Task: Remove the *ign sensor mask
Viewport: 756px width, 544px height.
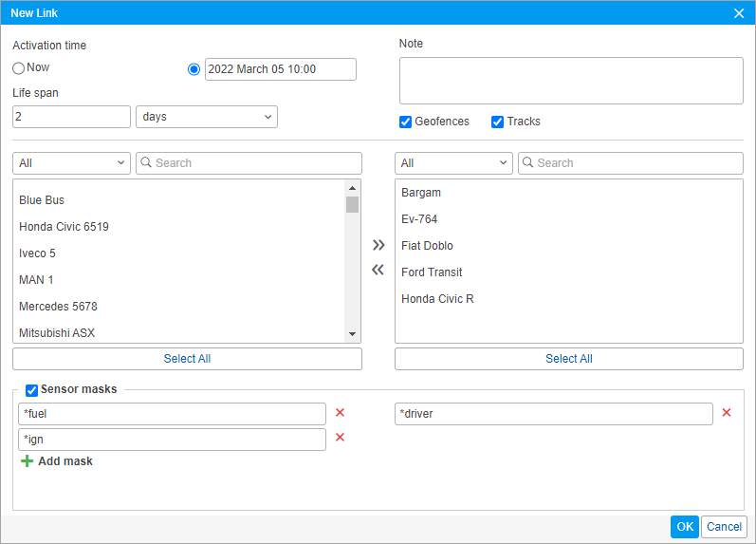Action: [340, 438]
